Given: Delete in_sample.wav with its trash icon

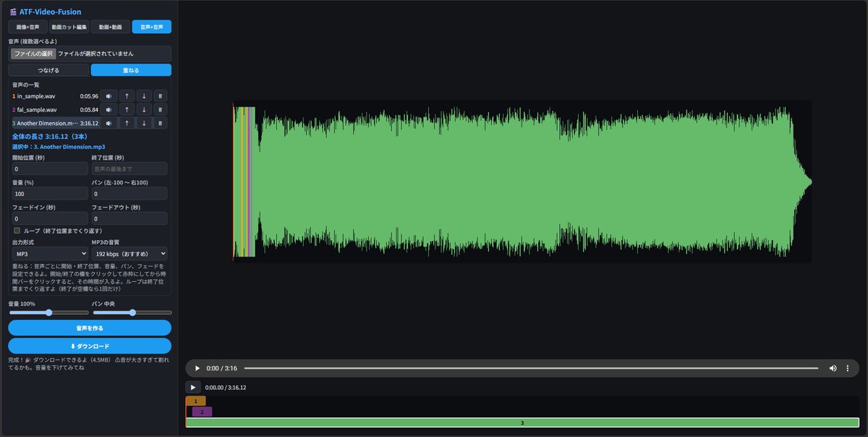Looking at the screenshot, I should coord(161,96).
